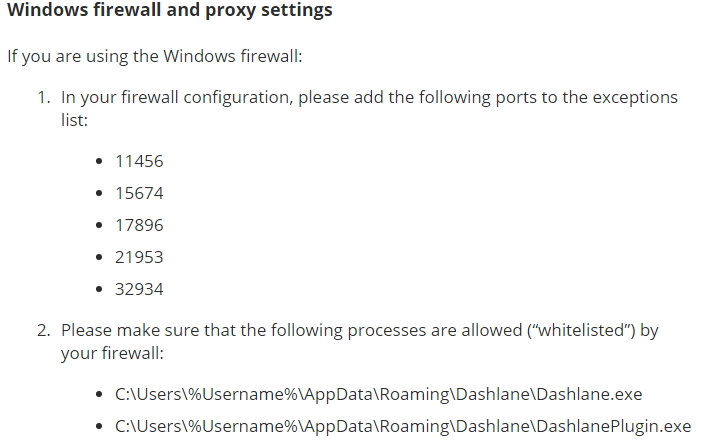The height and width of the screenshot is (445, 708).
Task: Click the list number 2 marker
Action: [x=44, y=330]
